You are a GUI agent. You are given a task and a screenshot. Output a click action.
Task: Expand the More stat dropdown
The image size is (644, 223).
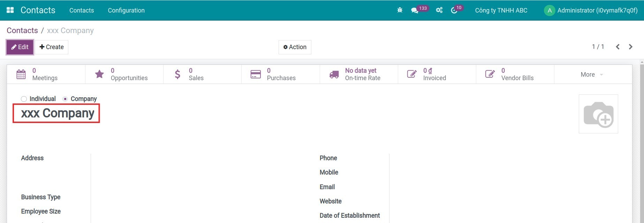click(592, 75)
